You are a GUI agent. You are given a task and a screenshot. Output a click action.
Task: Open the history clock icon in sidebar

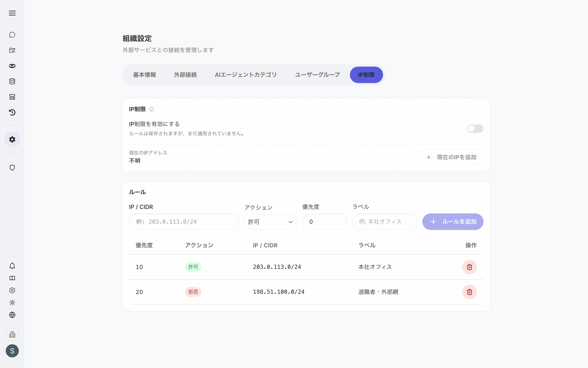pos(12,112)
